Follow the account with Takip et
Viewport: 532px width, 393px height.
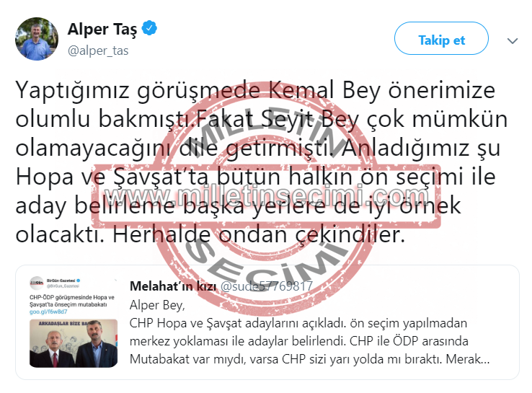tap(441, 39)
